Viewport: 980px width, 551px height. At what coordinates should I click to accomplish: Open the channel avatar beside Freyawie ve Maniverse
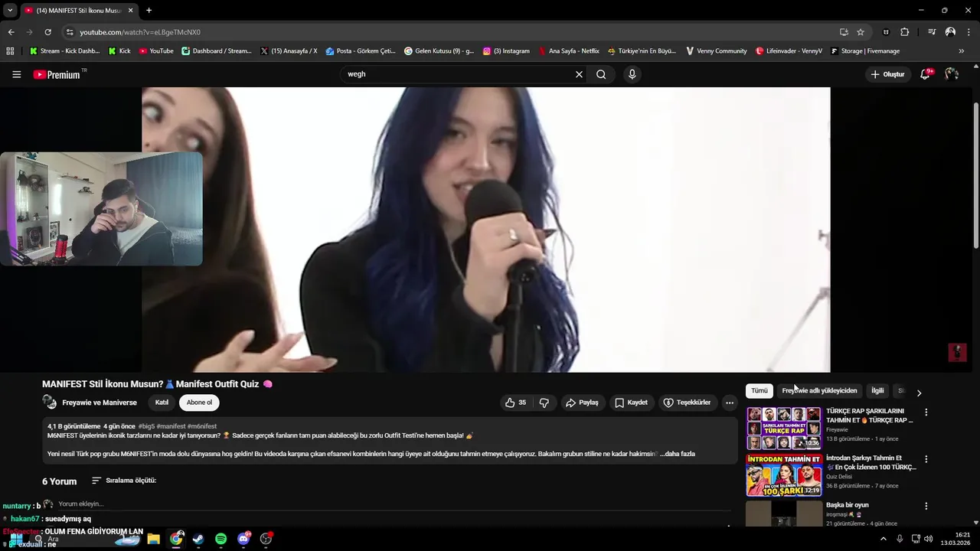49,402
